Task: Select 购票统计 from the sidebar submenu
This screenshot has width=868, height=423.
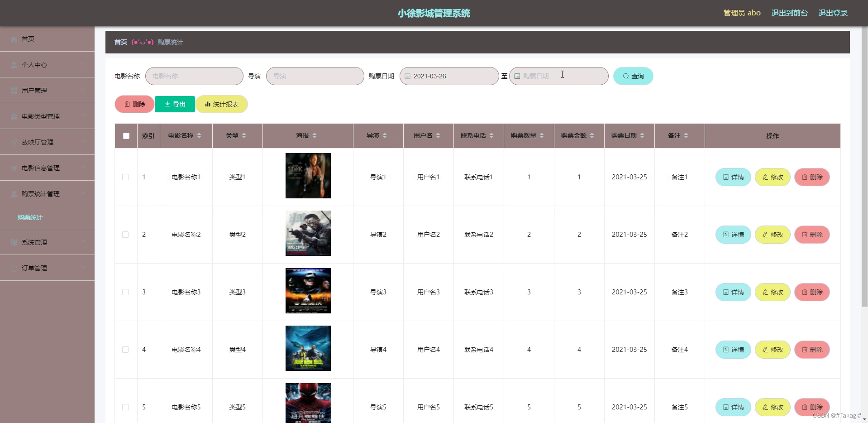Action: pyautogui.click(x=30, y=217)
